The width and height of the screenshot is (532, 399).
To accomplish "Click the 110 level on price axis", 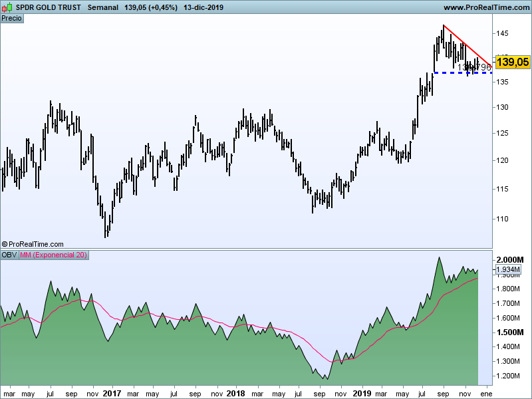I will (503, 219).
